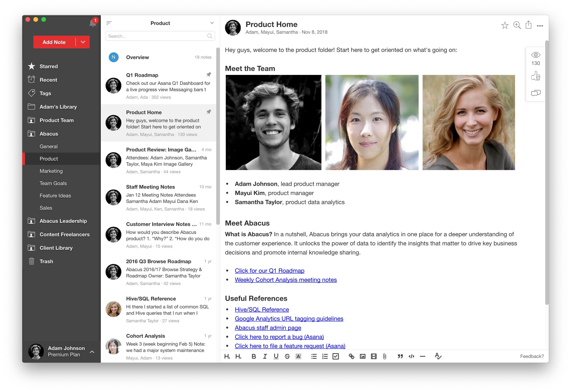Open Weekly Cohort Analysis meeting notes link
Screen dimensions: 571x392
[286, 280]
